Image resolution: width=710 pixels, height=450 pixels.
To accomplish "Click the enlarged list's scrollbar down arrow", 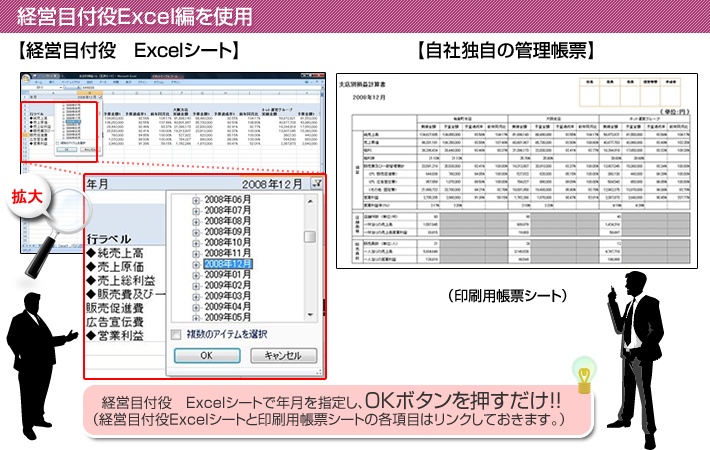I will [310, 315].
